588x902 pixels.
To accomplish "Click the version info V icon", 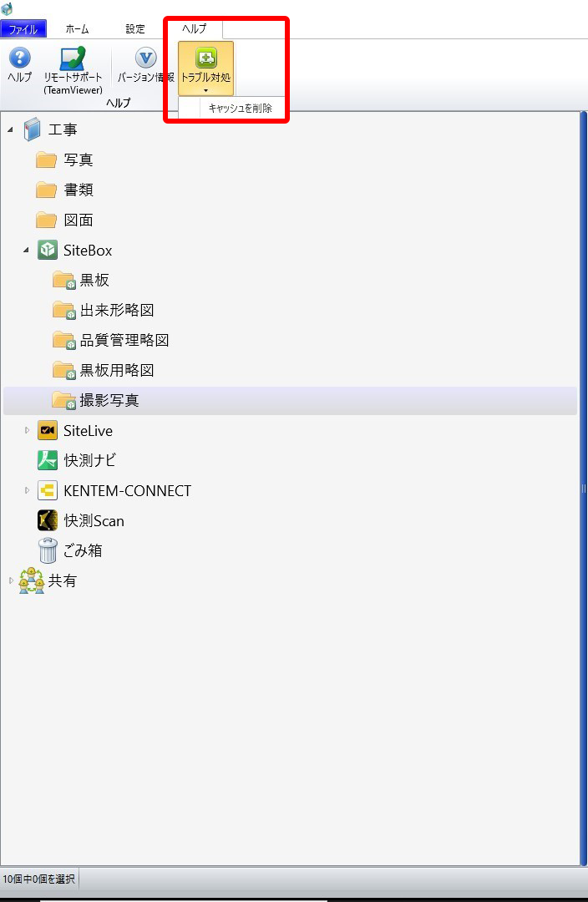I will [146, 58].
